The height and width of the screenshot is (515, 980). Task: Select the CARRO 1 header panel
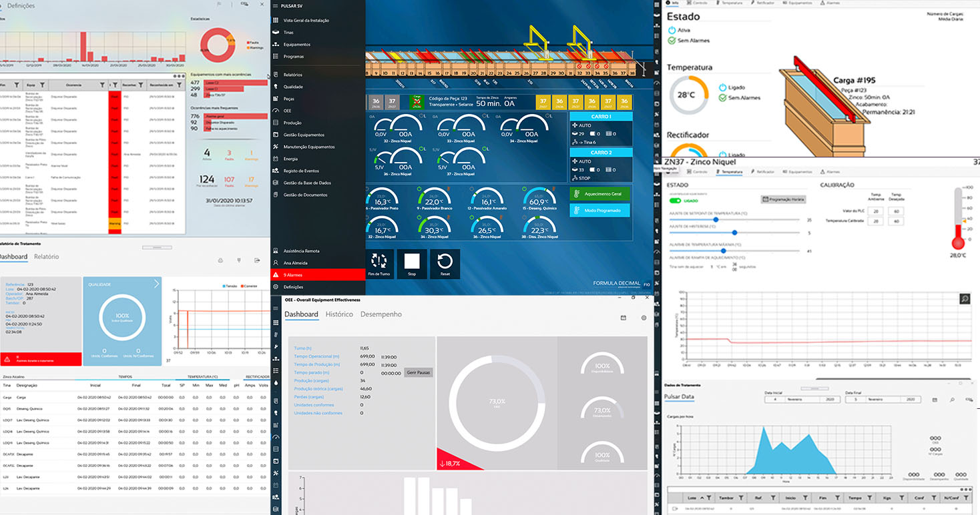coord(601,116)
